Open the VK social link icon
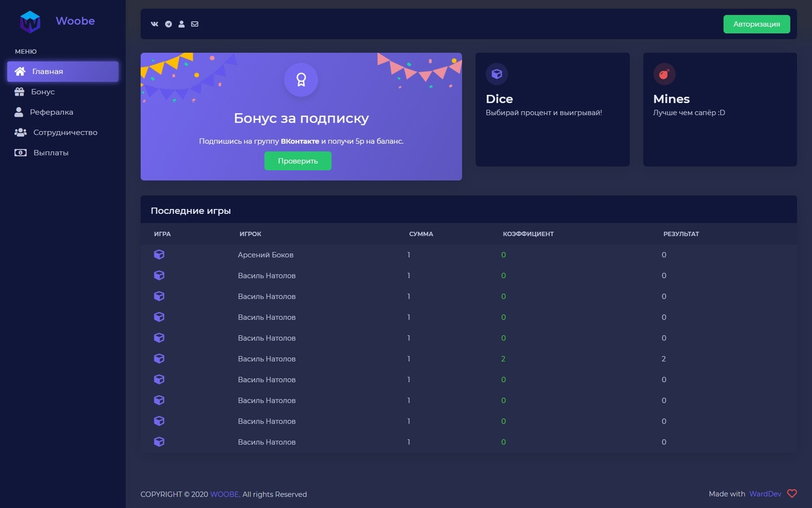Image resolution: width=812 pixels, height=508 pixels. pos(155,24)
